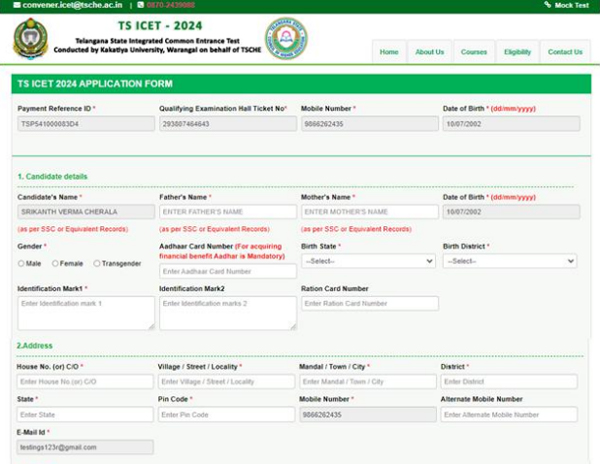Viewport: 600px width, 464px height.
Task: Open the Birth District dropdown
Action: pos(510,261)
